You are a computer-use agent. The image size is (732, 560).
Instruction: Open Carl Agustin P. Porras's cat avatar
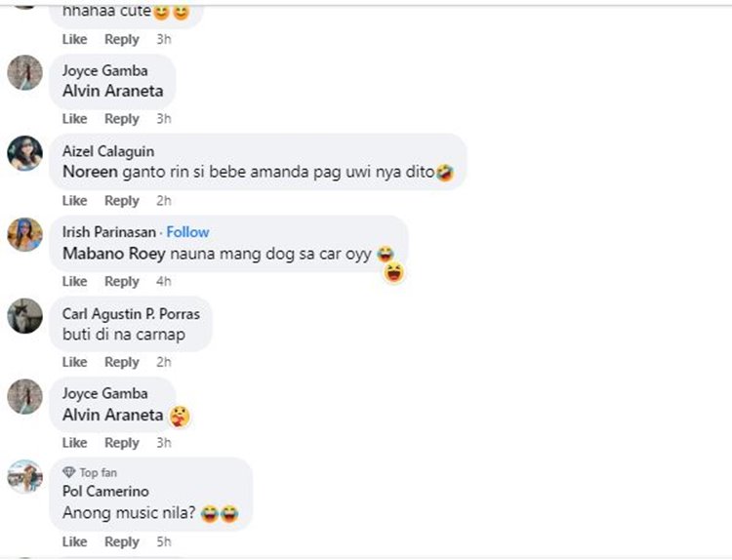tap(24, 315)
